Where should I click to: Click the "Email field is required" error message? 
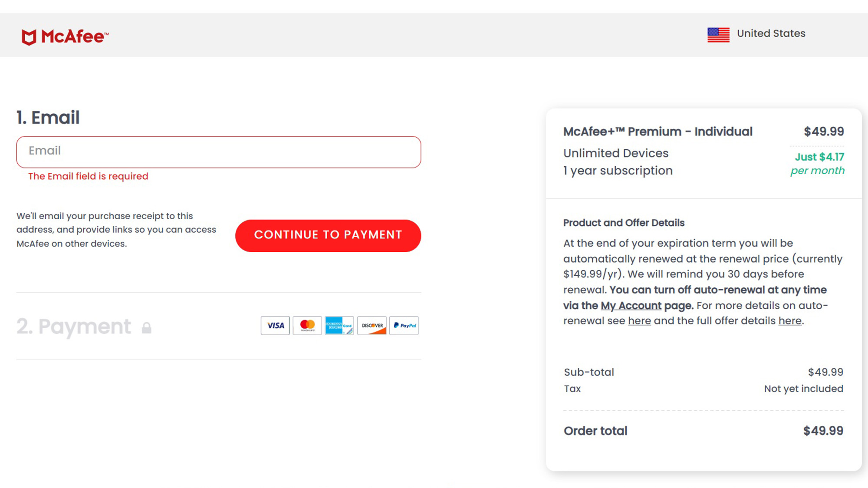[x=88, y=176]
